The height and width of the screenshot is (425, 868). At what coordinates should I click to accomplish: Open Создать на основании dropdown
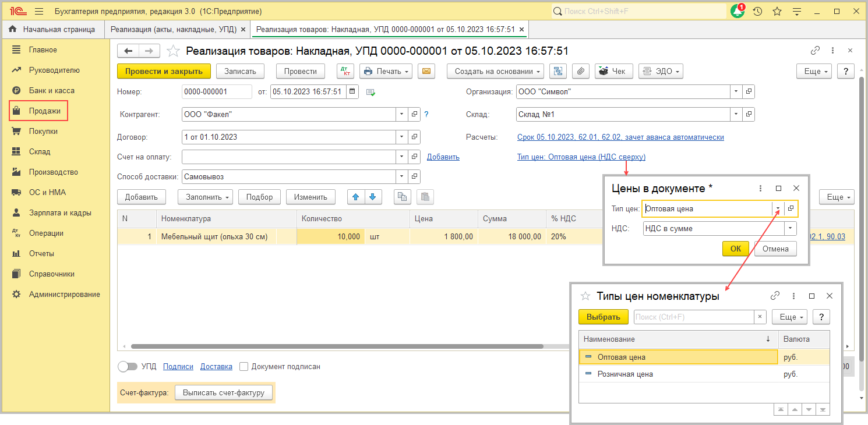pyautogui.click(x=496, y=71)
